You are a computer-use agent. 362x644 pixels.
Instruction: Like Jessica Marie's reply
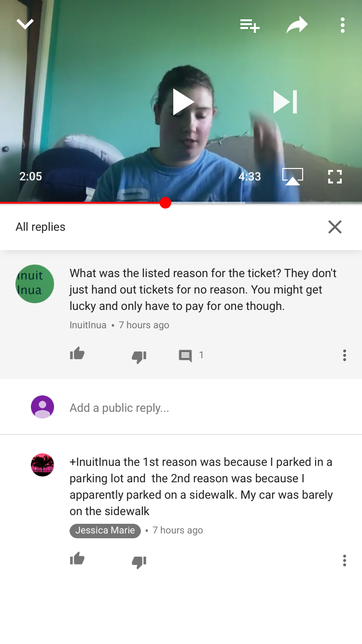[77, 560]
